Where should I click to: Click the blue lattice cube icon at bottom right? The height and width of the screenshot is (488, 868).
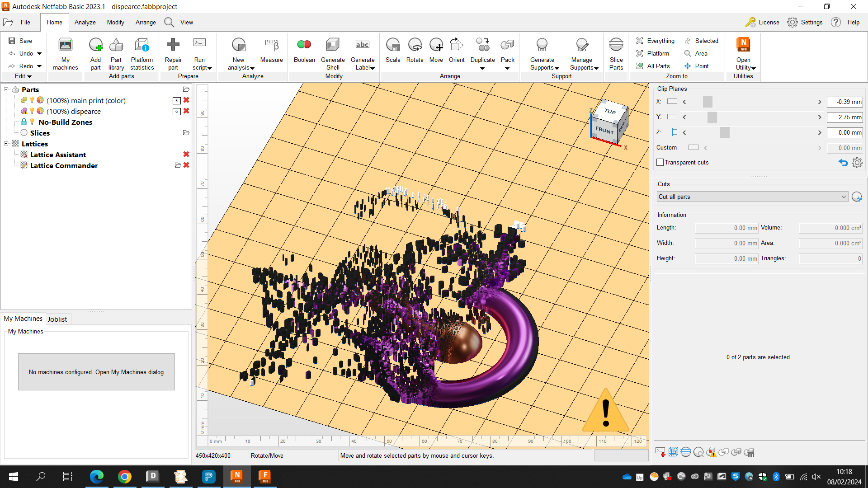[x=673, y=452]
